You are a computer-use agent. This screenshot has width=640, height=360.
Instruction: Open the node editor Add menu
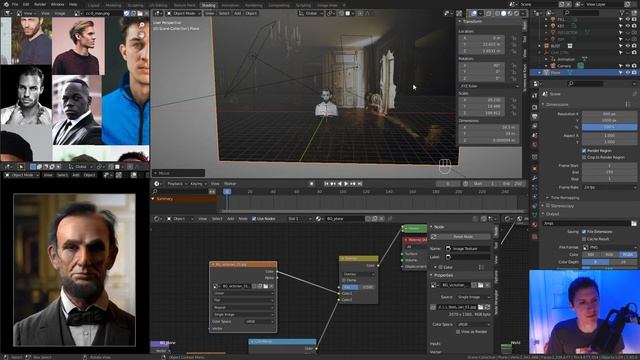click(230, 219)
